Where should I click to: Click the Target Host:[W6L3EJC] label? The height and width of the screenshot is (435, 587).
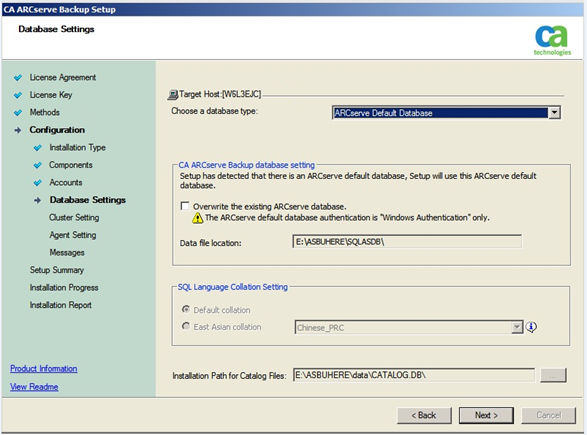220,94
